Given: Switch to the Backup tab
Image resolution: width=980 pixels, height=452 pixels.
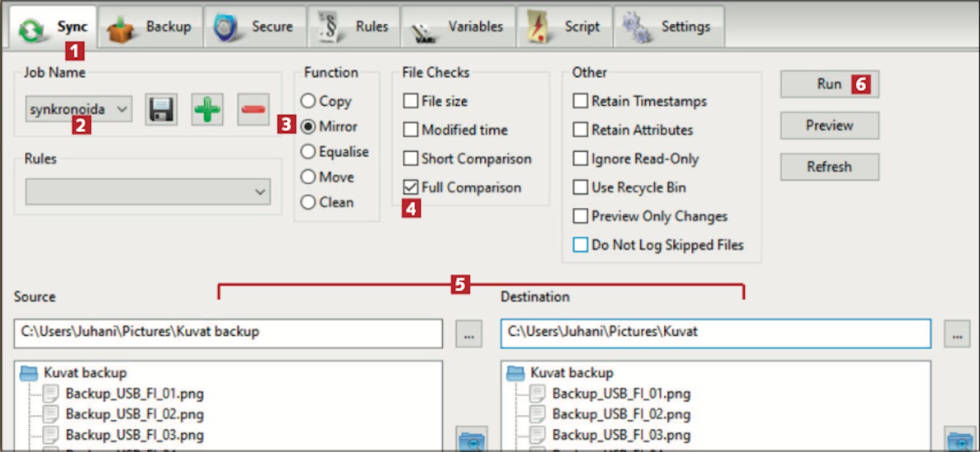Looking at the screenshot, I should click(x=150, y=27).
